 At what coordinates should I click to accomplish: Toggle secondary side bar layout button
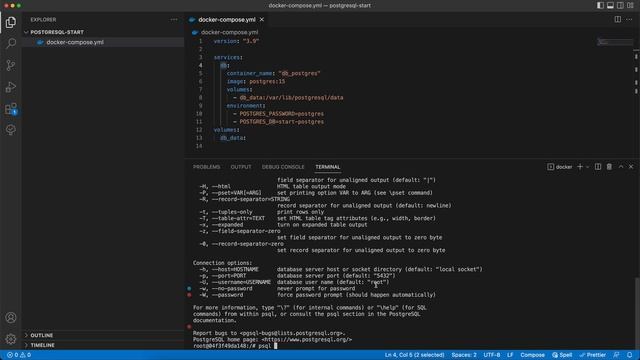pyautogui.click(x=620, y=5)
